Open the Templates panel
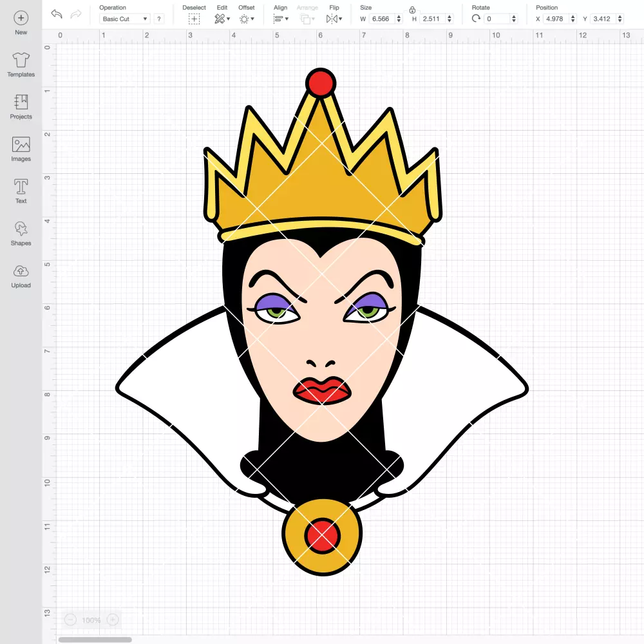644x644 pixels. [x=21, y=65]
